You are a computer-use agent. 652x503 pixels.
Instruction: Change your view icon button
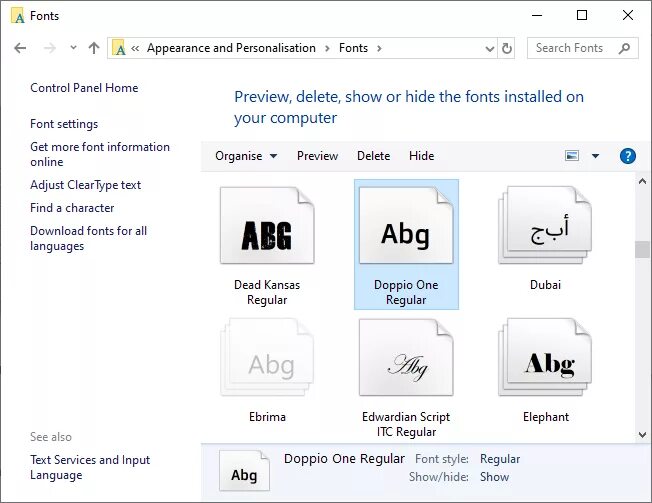pyautogui.click(x=572, y=156)
